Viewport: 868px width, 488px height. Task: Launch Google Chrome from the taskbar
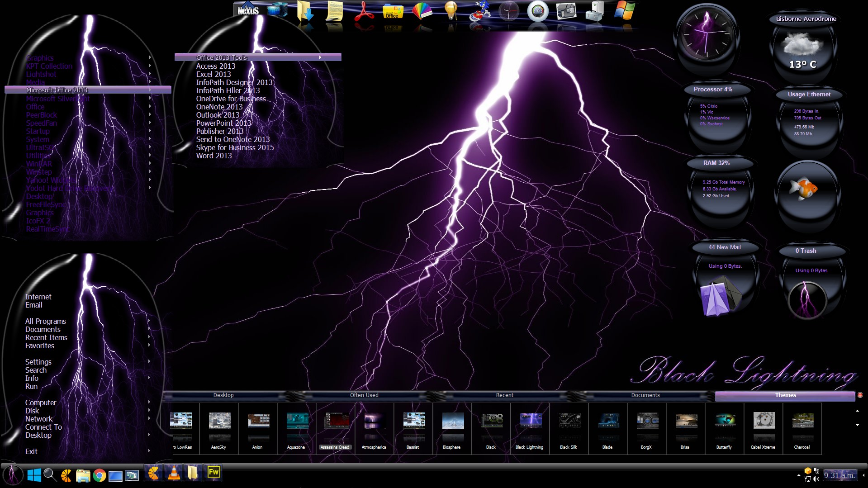pos(100,475)
